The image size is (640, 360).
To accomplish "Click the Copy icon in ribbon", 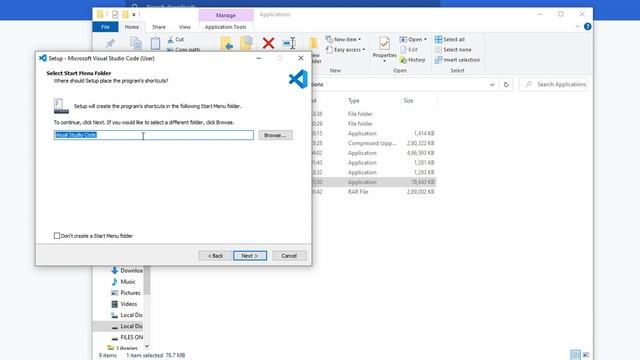I will tap(136, 43).
